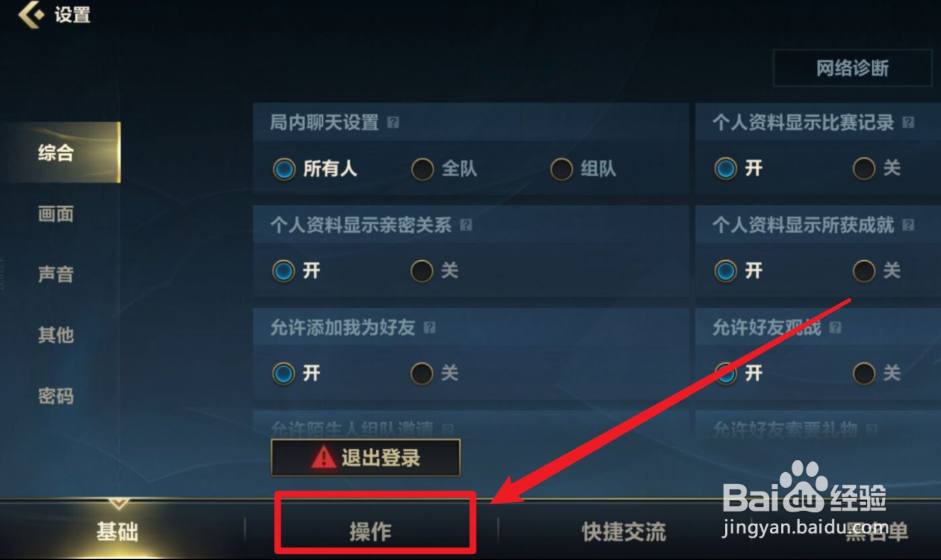The image size is (941, 560).
Task: Open help icon next to 个人资料显示所获成就
Action: pos(908,225)
